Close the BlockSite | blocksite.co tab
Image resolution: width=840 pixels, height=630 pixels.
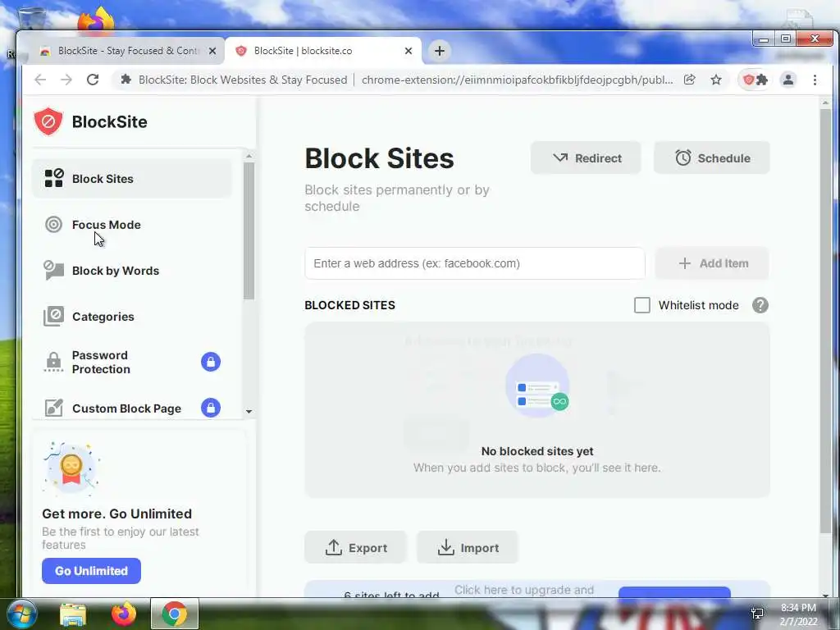(x=409, y=51)
